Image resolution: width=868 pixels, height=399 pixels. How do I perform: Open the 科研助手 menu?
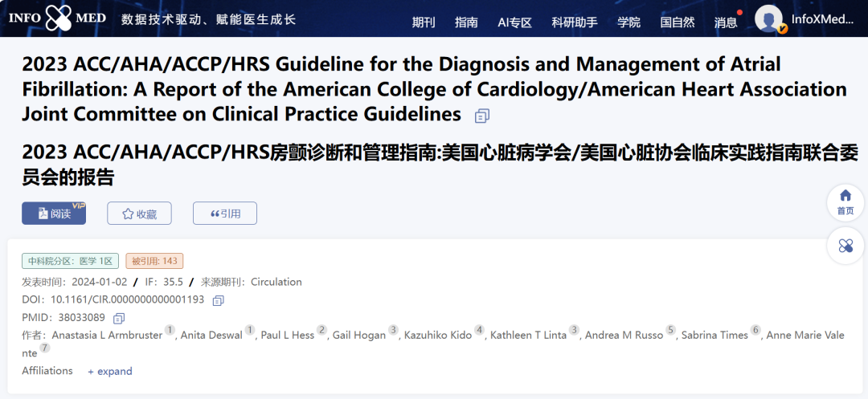tap(575, 22)
